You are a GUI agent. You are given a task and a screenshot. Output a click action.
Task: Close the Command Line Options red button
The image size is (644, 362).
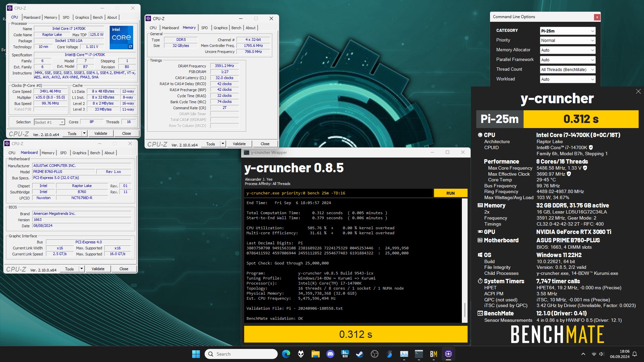[597, 17]
